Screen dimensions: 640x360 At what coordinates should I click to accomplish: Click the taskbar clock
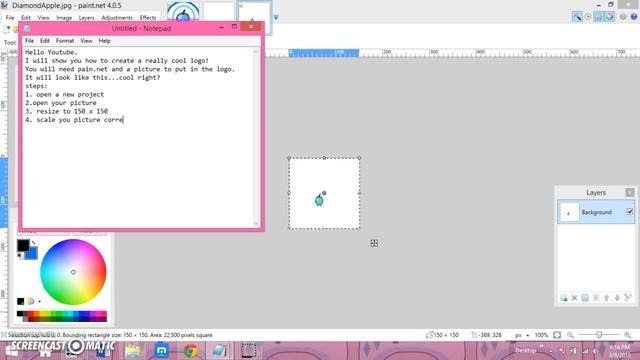point(620,351)
